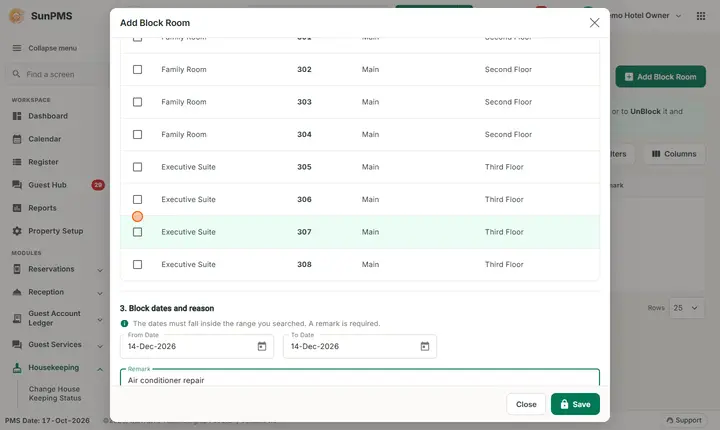Open the Property Setup menu item
The width and height of the screenshot is (720, 430).
tap(56, 231)
